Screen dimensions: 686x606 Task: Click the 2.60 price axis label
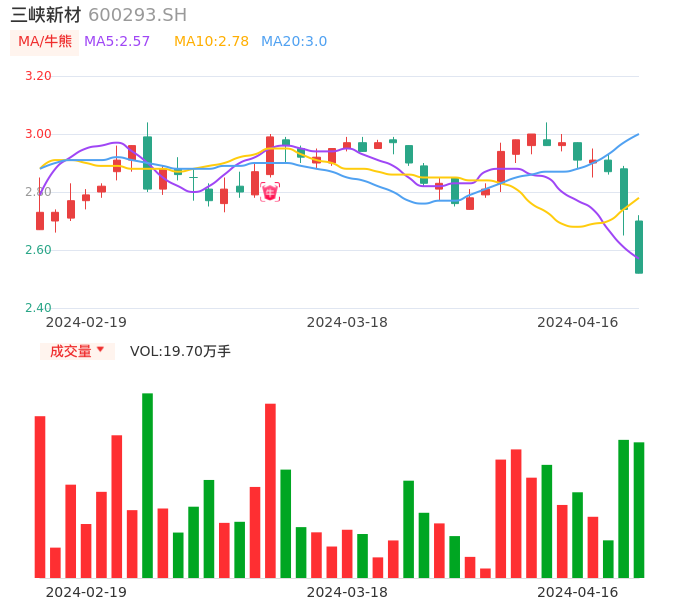click(x=38, y=250)
